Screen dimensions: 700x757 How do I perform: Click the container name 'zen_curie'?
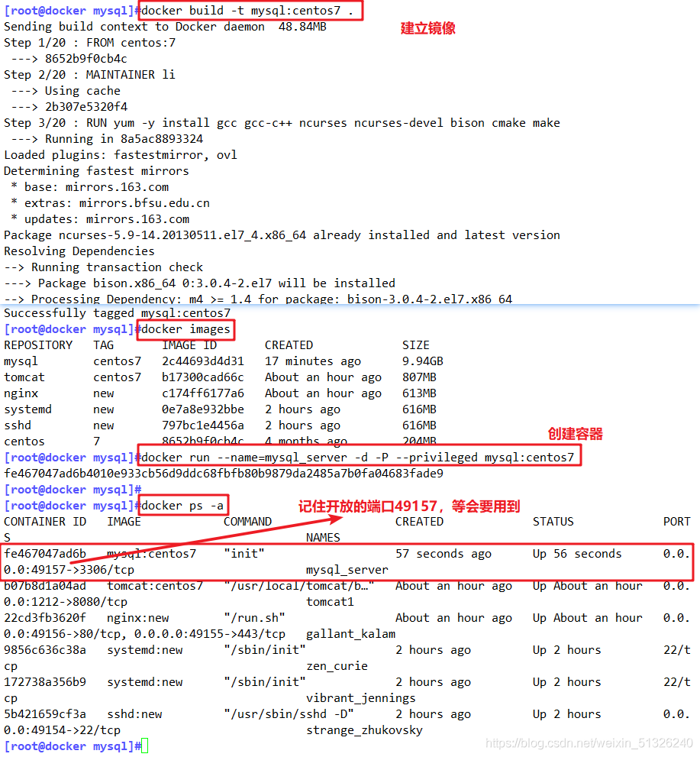pos(337,666)
